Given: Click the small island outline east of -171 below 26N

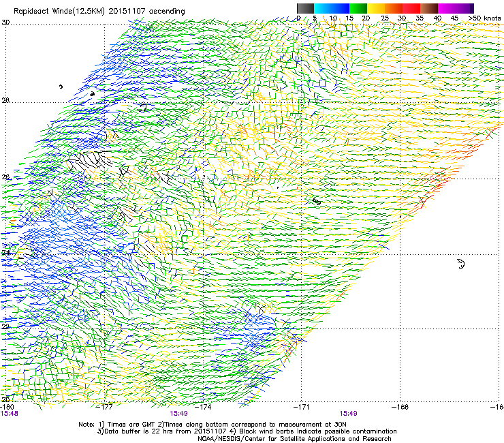Looking at the screenshot, I should tap(317, 202).
